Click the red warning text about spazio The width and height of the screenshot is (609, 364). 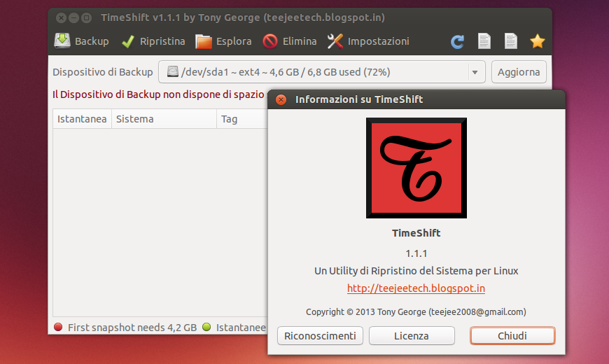pyautogui.click(x=158, y=94)
